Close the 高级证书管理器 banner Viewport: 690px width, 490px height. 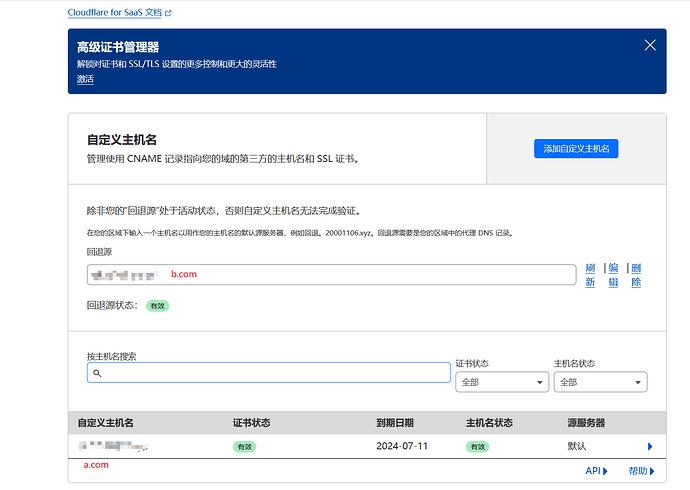pos(650,45)
